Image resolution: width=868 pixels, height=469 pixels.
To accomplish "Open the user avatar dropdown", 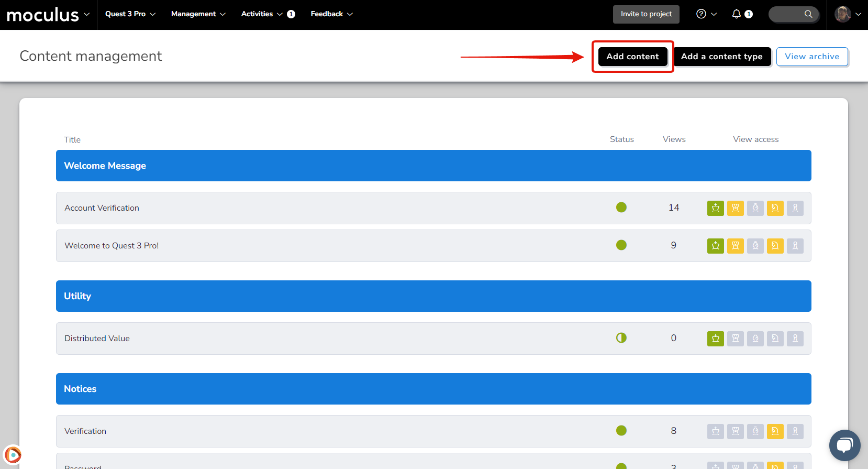I will 848,14.
